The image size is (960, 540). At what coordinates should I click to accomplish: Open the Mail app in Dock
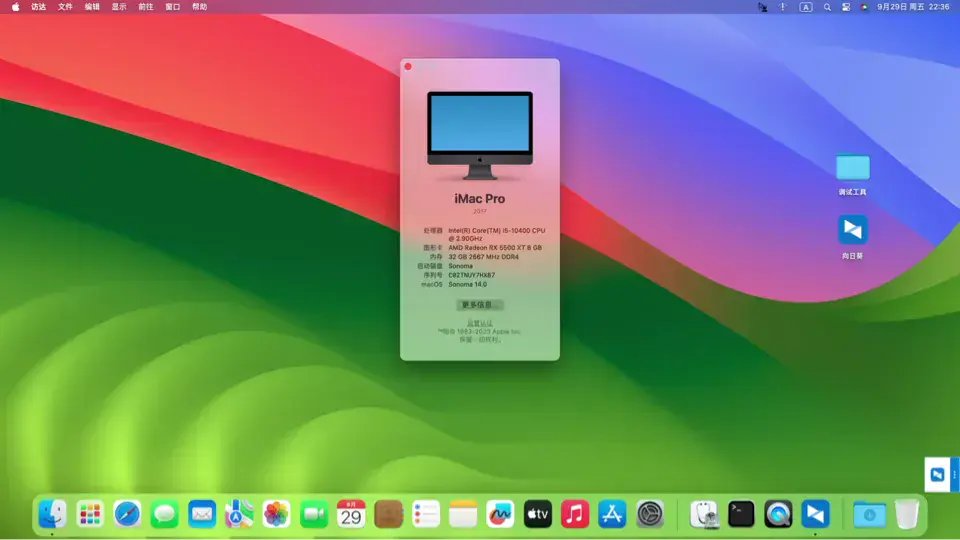202,514
